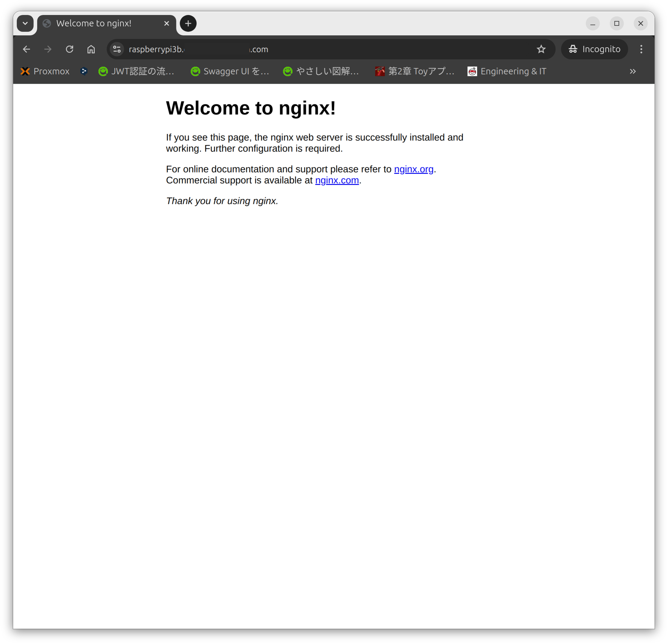
Task: Open site information icon in address bar
Action: coord(117,49)
